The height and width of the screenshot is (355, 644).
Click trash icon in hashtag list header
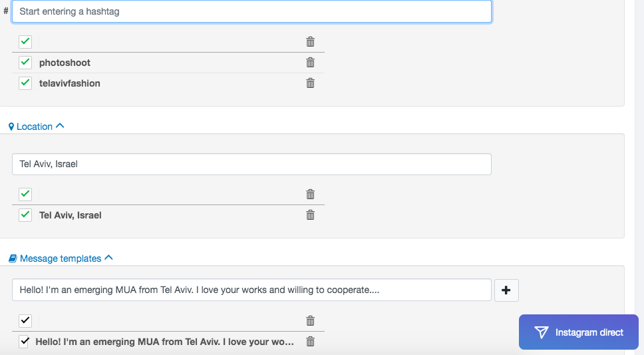click(x=310, y=42)
